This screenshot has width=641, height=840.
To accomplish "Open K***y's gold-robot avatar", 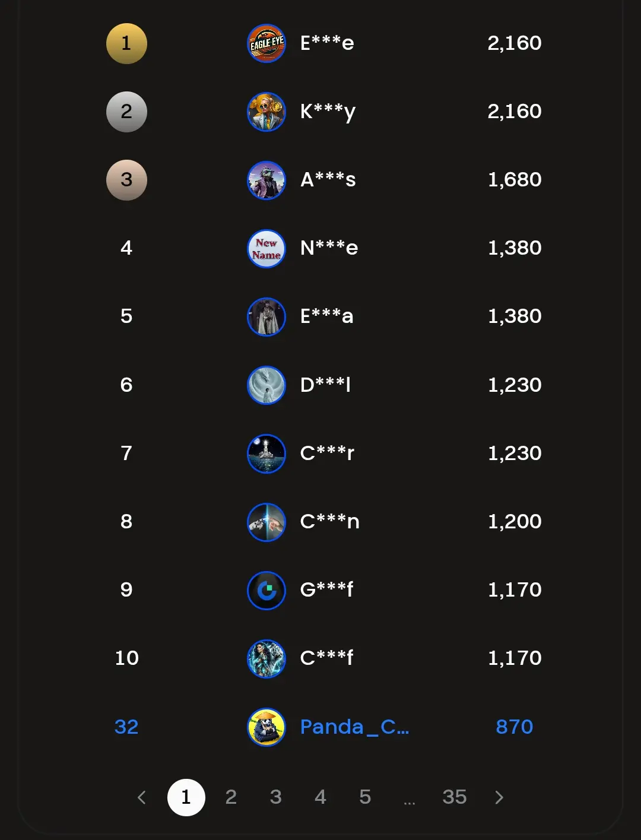I will (x=266, y=112).
